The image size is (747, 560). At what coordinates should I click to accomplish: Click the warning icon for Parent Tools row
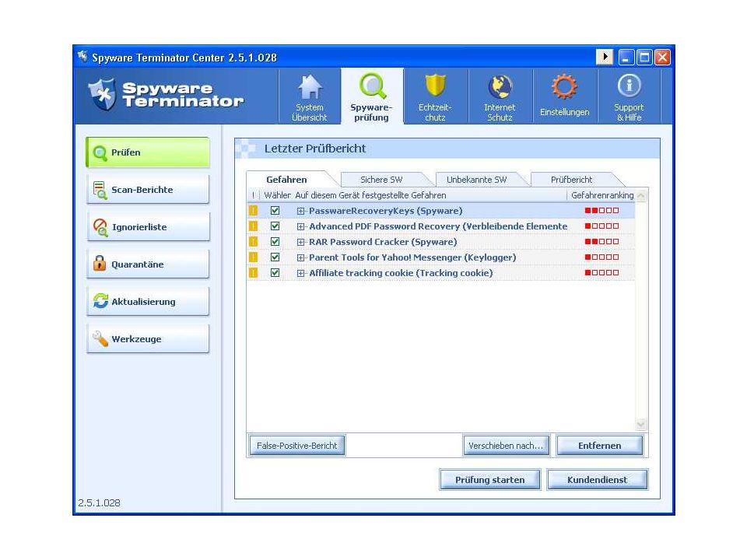(x=253, y=257)
